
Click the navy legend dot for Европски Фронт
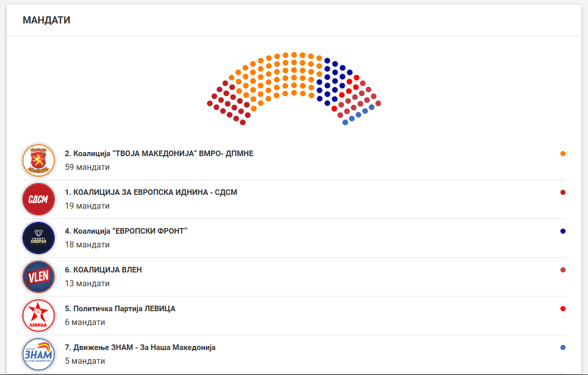click(x=563, y=231)
